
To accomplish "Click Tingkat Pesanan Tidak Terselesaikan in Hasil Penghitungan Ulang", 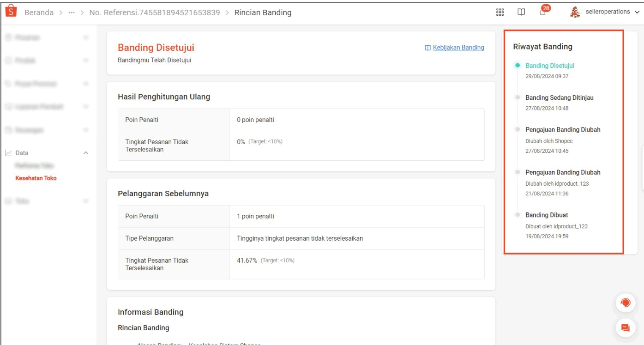I will tap(157, 145).
